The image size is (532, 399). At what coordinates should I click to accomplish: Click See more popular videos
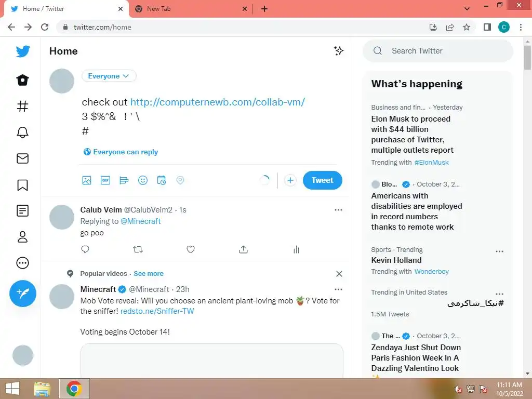click(x=148, y=273)
